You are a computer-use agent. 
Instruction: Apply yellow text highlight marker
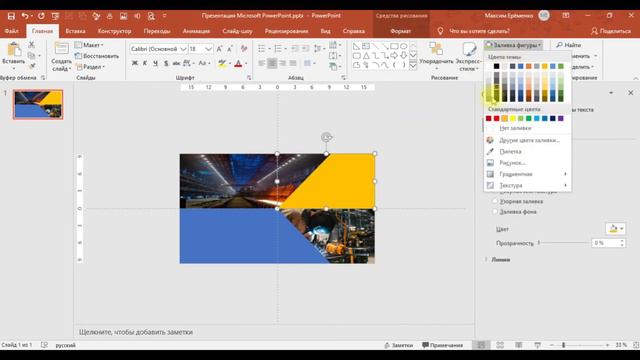point(222,63)
